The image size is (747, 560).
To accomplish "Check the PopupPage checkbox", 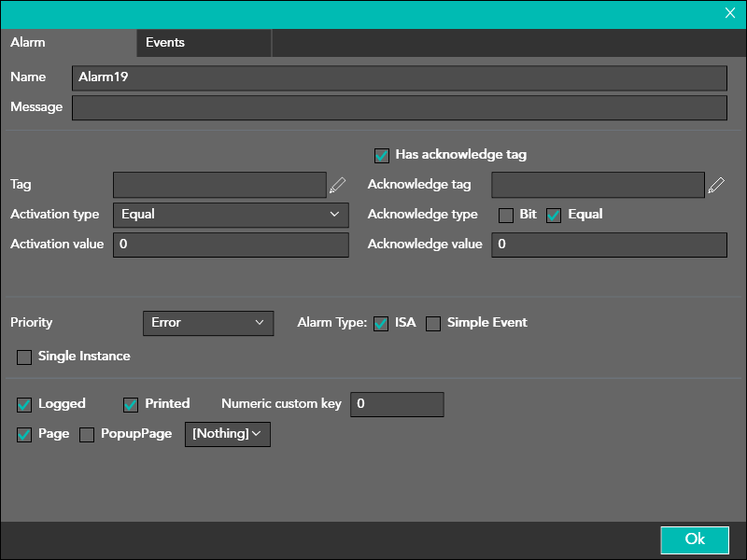I will tap(87, 435).
